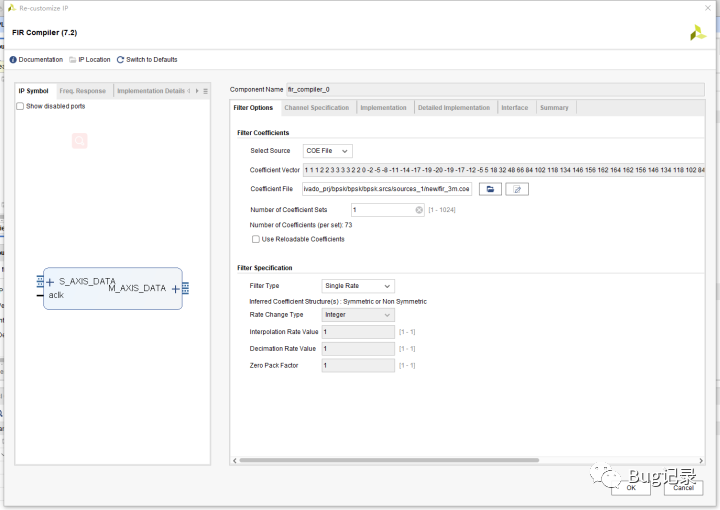The height and width of the screenshot is (510, 720).
Task: Click 'Filter Specification' section heading
Action: 264,268
